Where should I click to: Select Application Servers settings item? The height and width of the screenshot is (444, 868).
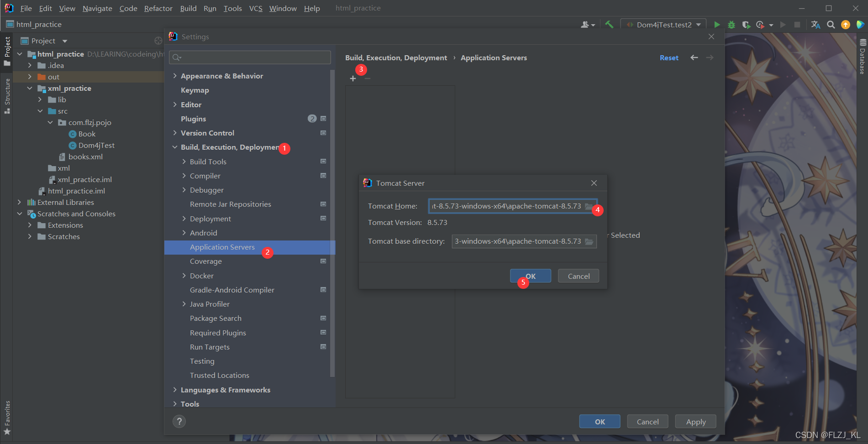click(250, 247)
